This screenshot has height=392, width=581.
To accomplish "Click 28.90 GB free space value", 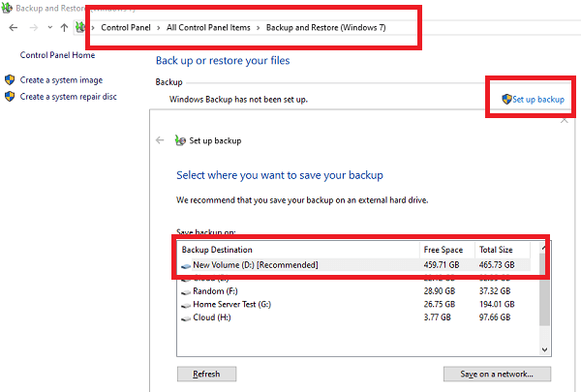I will click(x=440, y=291).
